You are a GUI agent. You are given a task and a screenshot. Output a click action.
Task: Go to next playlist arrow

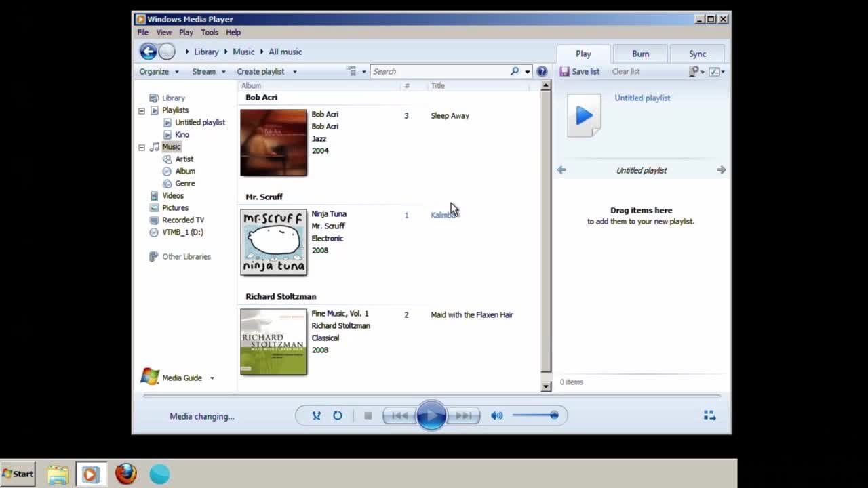pos(721,170)
